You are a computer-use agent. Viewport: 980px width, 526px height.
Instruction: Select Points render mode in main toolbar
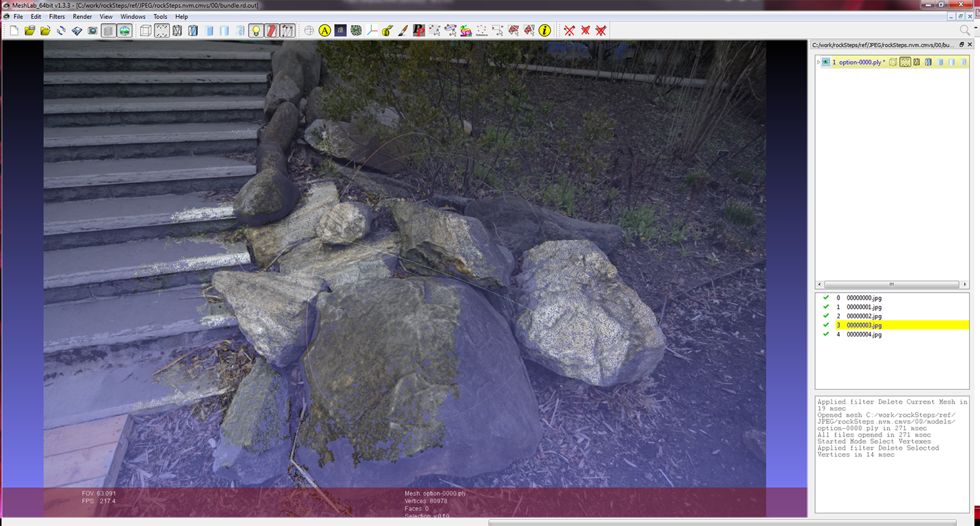point(162,30)
